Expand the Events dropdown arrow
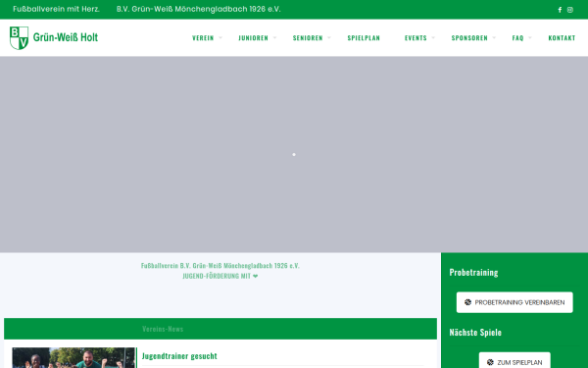This screenshot has height=368, width=588. pos(433,37)
